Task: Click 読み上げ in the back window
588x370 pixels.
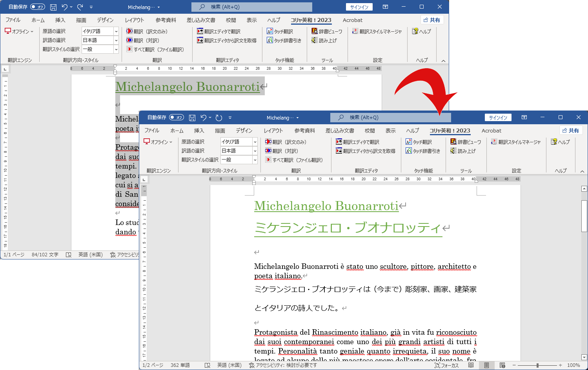Action: pyautogui.click(x=324, y=40)
